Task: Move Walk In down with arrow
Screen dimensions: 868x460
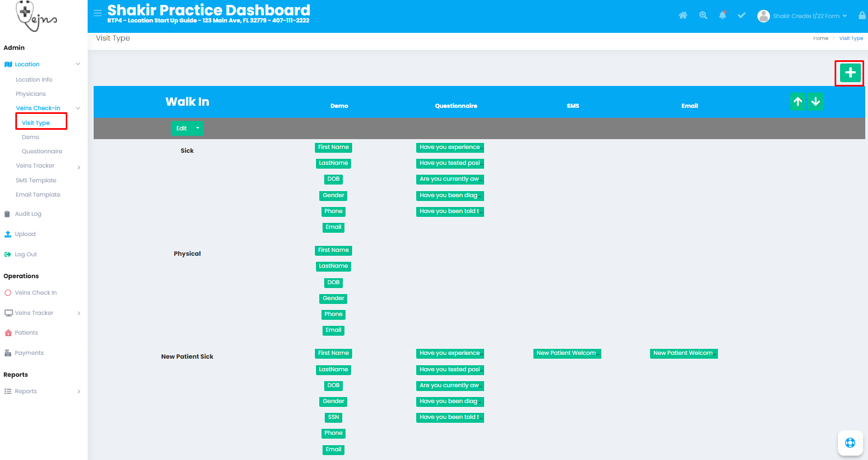Action: [x=815, y=102]
